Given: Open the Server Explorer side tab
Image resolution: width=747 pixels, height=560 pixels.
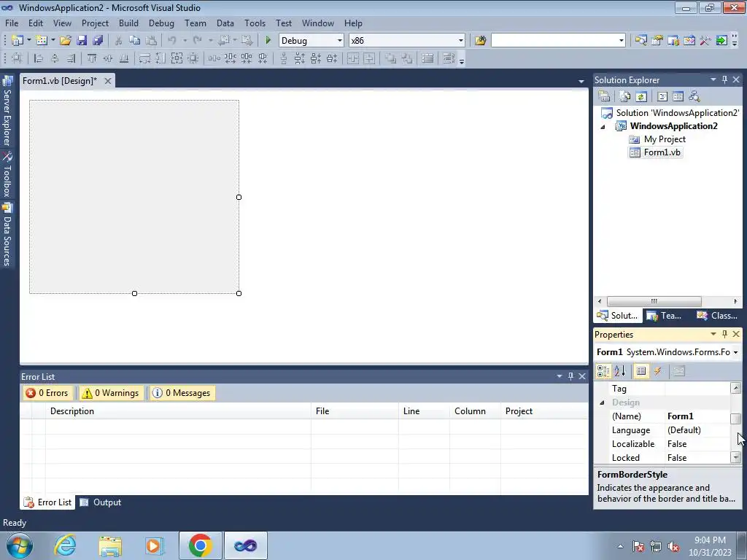Looking at the screenshot, I should tap(7, 112).
